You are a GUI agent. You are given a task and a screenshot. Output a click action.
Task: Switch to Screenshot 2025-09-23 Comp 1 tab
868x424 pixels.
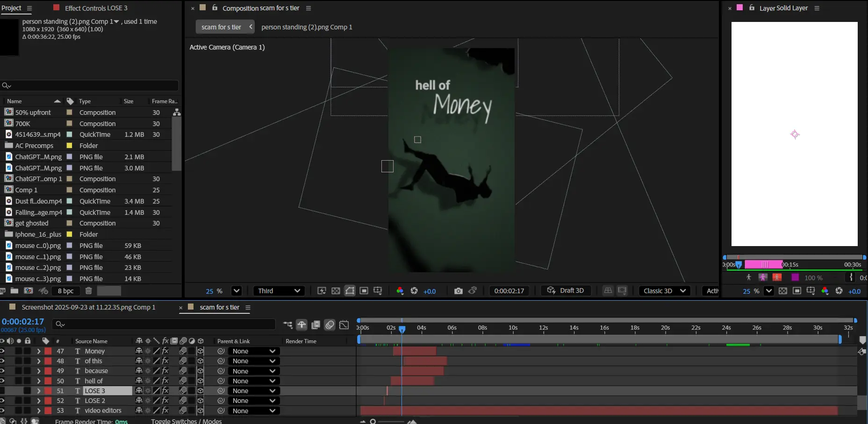88,307
